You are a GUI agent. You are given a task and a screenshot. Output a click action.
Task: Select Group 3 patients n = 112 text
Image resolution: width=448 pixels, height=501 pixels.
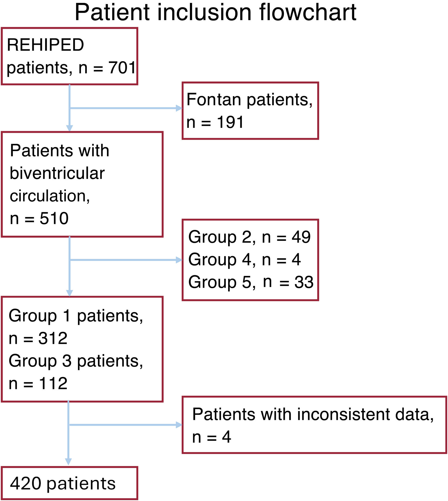point(76,372)
